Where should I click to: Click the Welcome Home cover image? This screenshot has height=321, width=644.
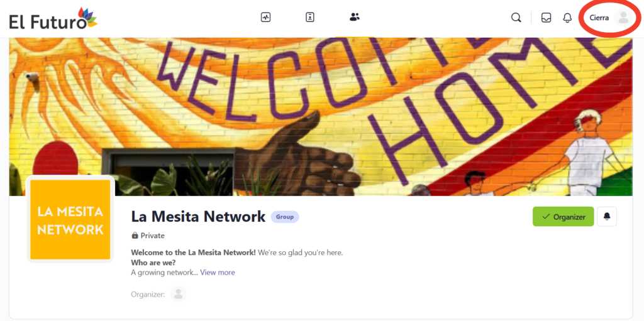point(321,117)
